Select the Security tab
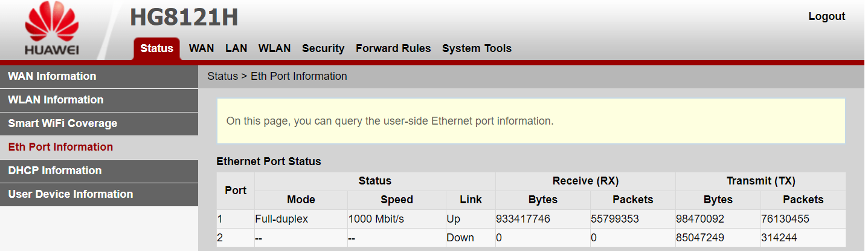 pos(323,48)
